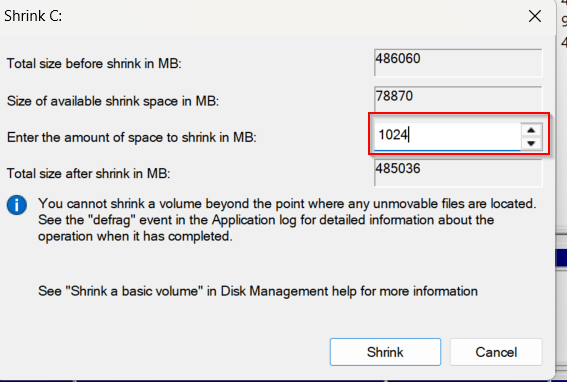
Task: Click the "Shrink a basic volume" help text
Action: [x=258, y=291]
